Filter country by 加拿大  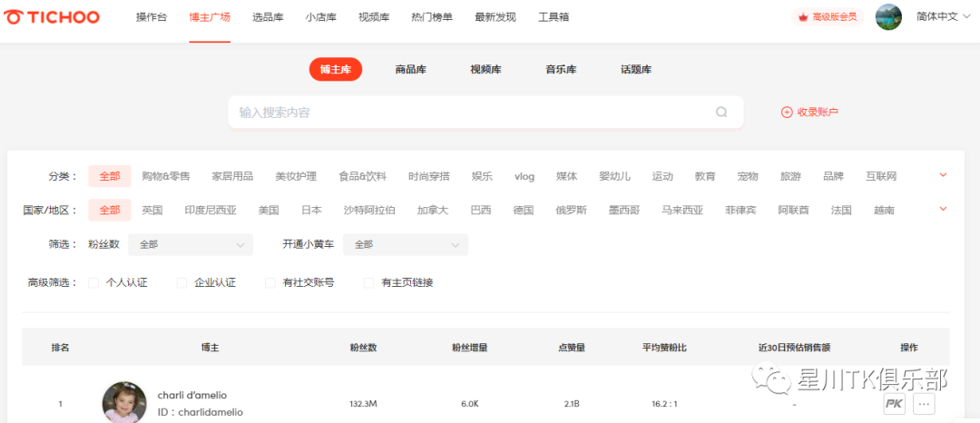(433, 210)
